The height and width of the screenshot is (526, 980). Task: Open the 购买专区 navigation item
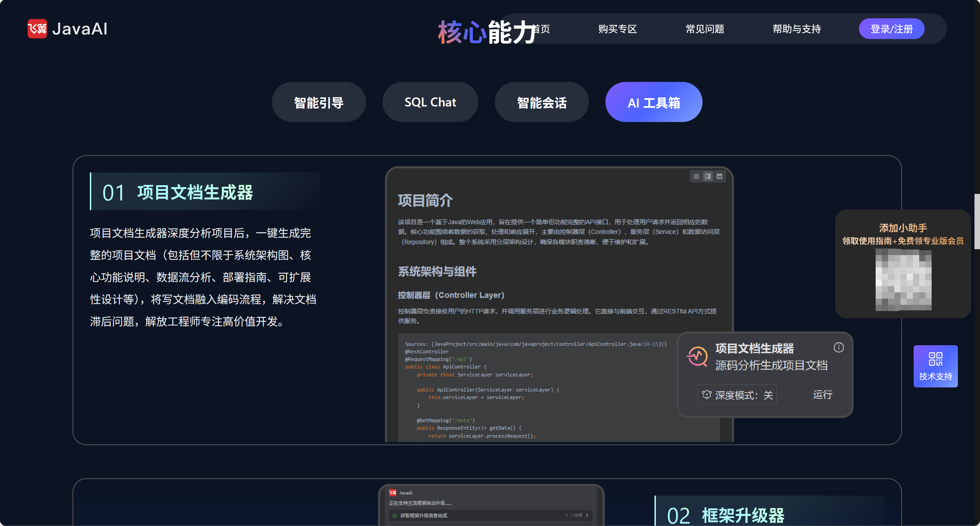click(618, 29)
